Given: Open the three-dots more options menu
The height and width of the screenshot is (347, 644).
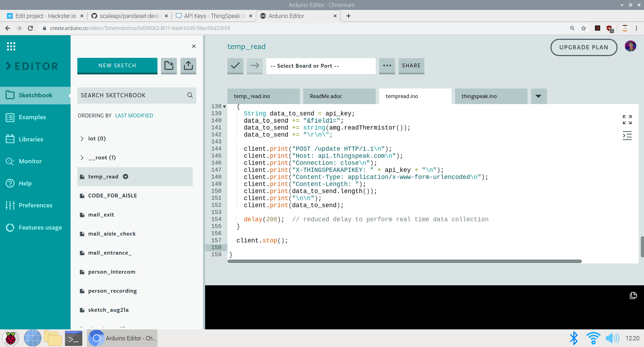Looking at the screenshot, I should coord(387,66).
